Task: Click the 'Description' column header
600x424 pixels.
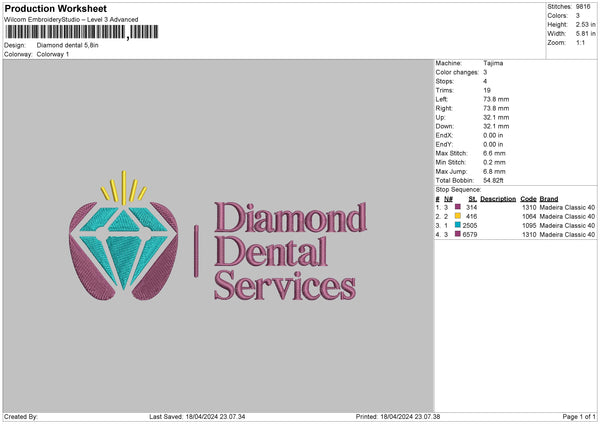Action: coord(498,199)
